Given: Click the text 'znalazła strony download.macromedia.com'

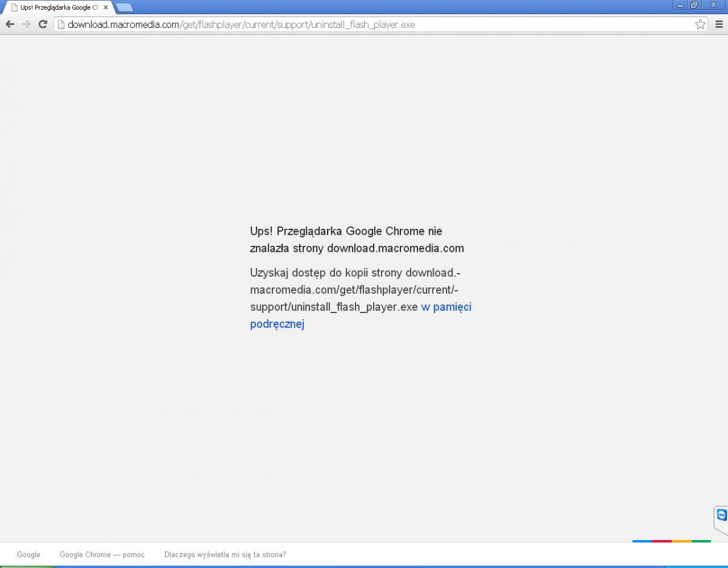Looking at the screenshot, I should (357, 248).
